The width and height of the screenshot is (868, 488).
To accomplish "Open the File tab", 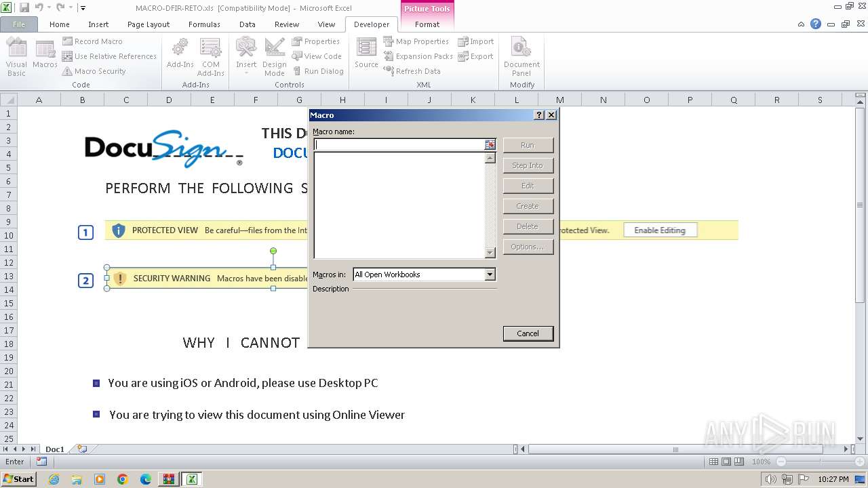I will pos(19,24).
